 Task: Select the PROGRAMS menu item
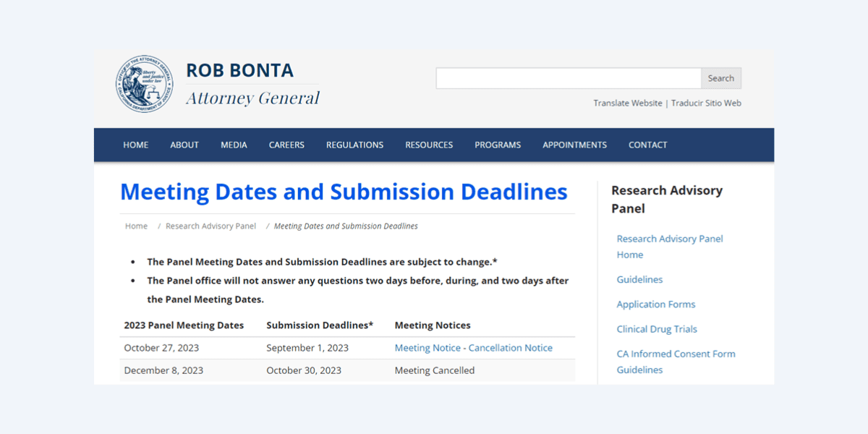click(498, 145)
